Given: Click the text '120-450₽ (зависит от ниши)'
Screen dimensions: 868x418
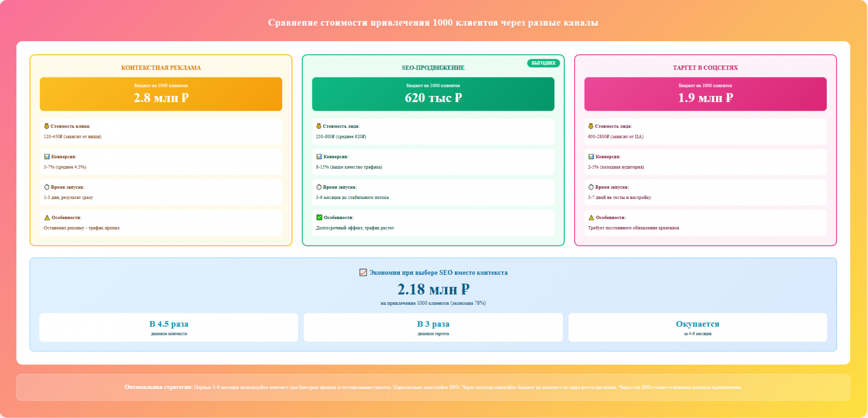Looking at the screenshot, I should 73,137.
